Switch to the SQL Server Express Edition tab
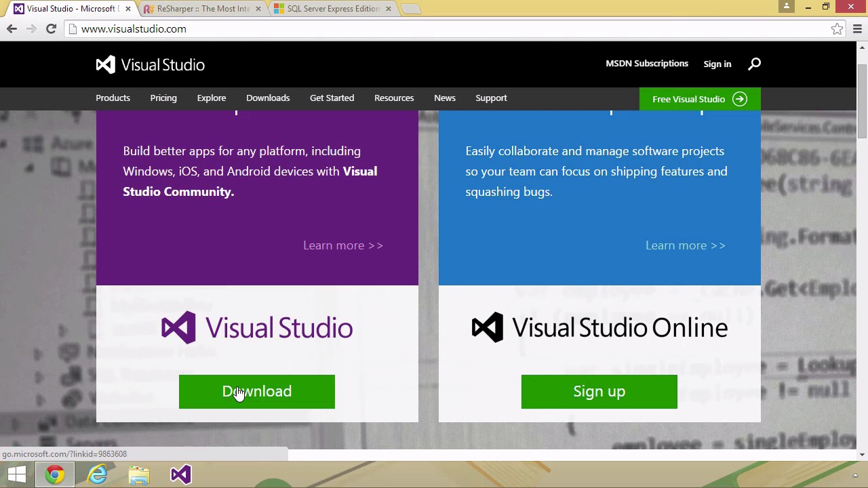The width and height of the screenshot is (868, 488). (333, 9)
